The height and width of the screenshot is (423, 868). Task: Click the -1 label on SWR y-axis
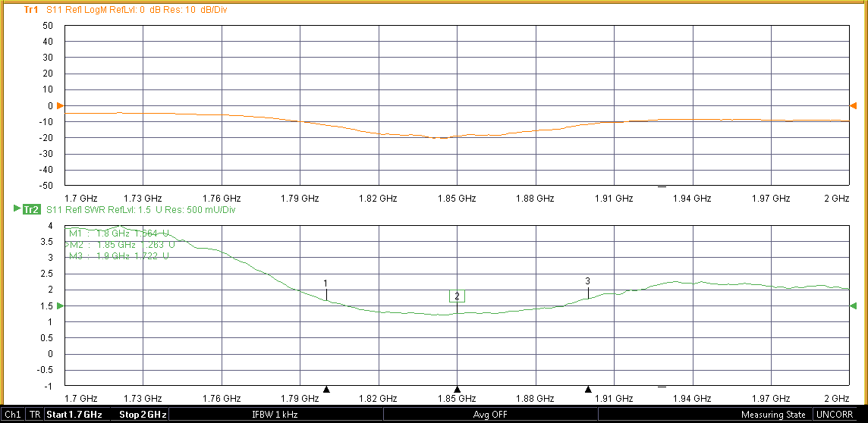coord(49,386)
